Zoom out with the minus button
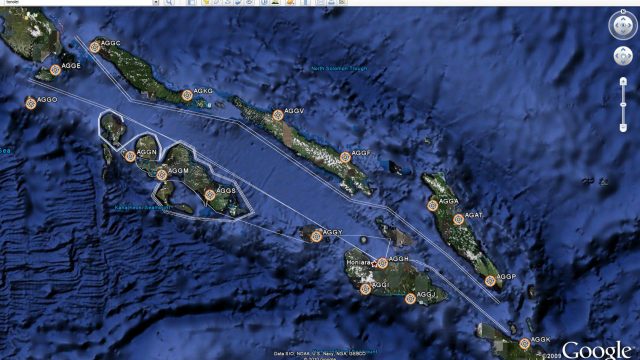Screen dimensions: 640x360 [623, 128]
